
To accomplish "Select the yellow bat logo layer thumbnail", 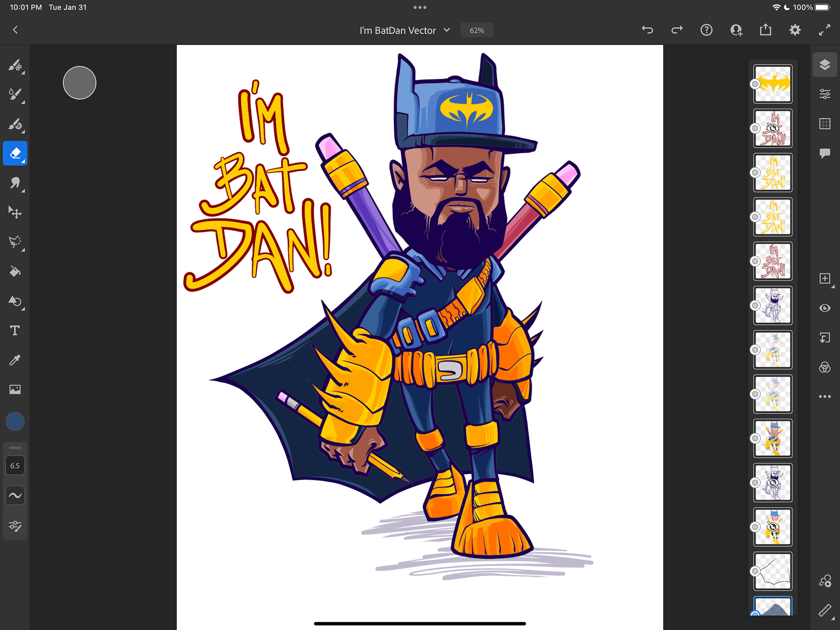I will (x=773, y=84).
